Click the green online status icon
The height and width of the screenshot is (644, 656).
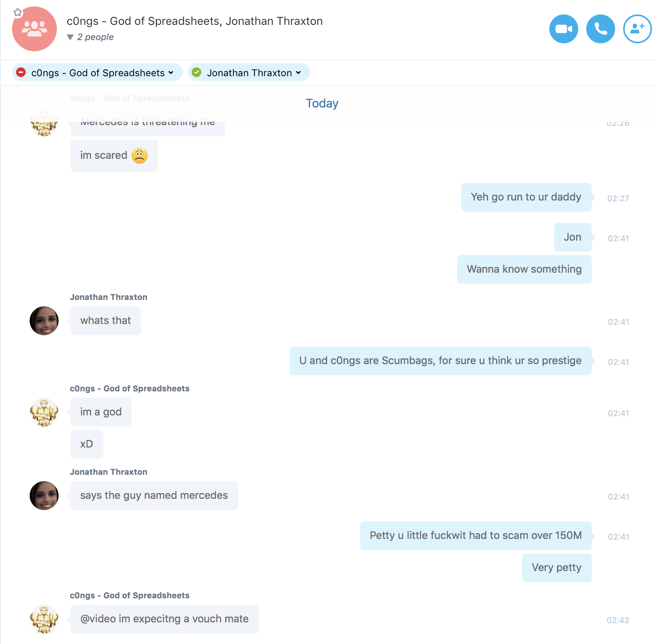[x=196, y=73]
